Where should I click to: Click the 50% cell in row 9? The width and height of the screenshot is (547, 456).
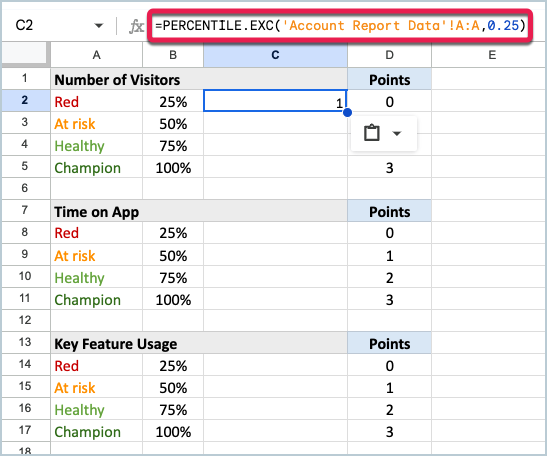point(173,256)
